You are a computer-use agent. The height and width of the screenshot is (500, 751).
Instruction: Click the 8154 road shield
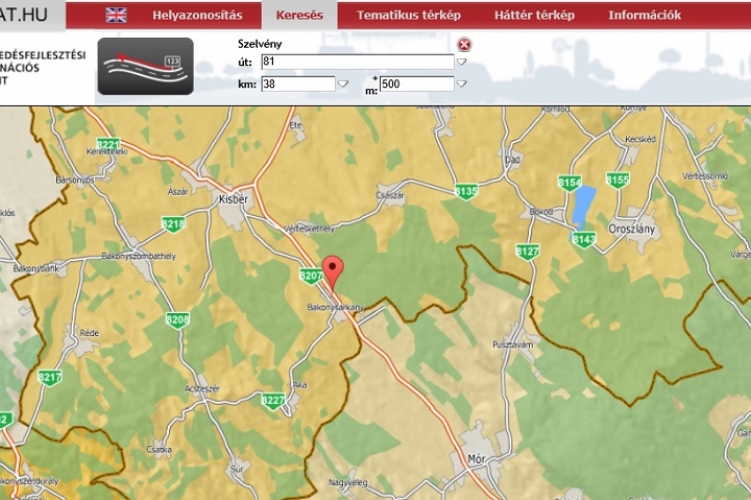pyautogui.click(x=570, y=183)
